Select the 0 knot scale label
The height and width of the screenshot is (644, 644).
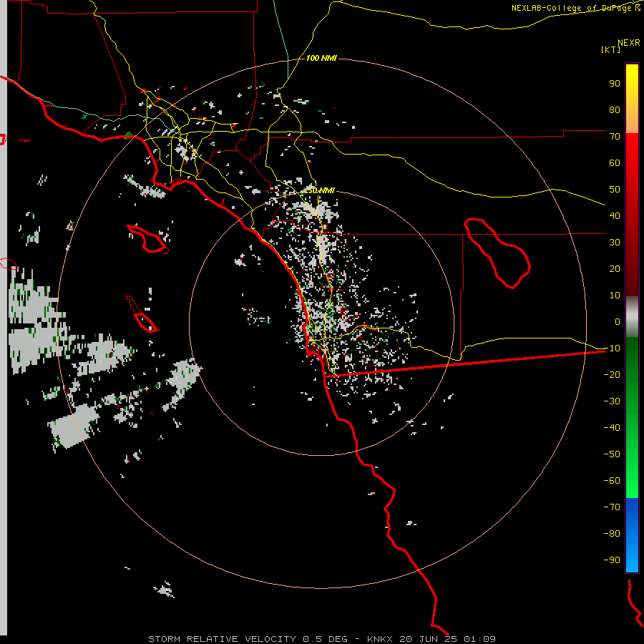point(618,321)
